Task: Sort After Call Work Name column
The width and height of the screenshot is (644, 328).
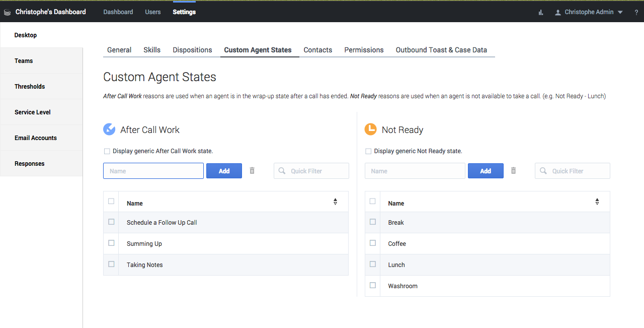Action: tap(335, 202)
